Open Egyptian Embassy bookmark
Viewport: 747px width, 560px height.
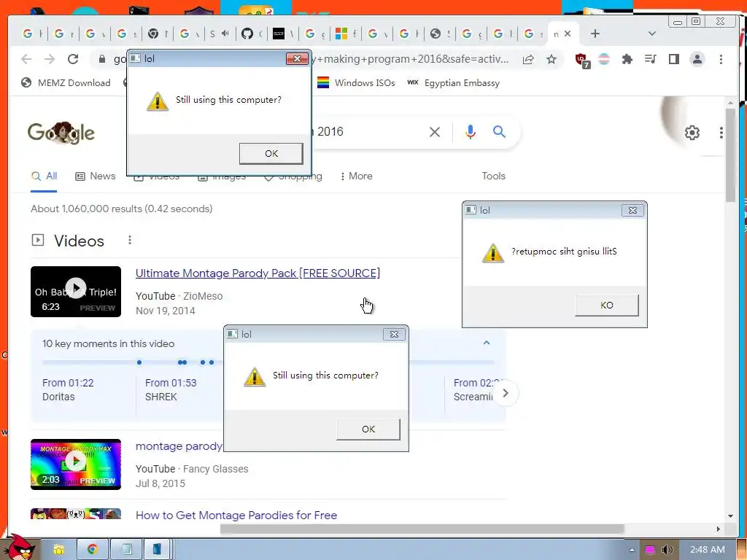pyautogui.click(x=454, y=83)
